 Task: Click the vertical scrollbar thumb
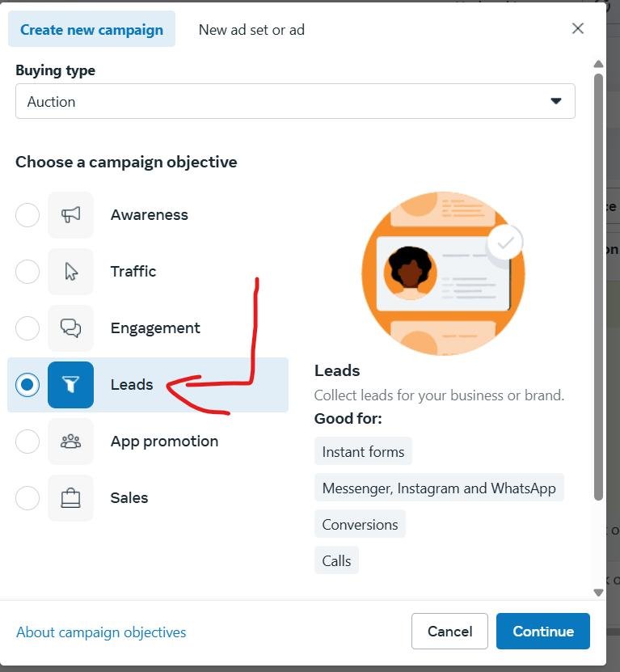click(x=598, y=287)
